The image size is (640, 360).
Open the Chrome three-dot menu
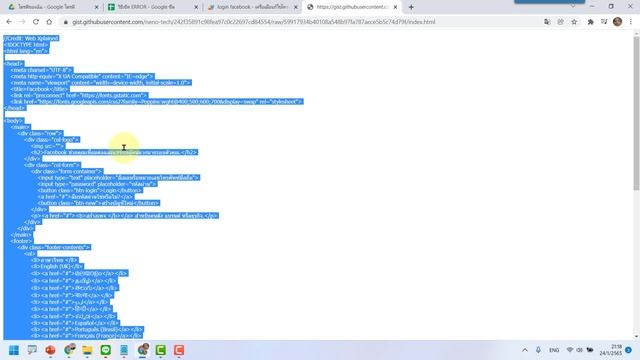[x=631, y=22]
